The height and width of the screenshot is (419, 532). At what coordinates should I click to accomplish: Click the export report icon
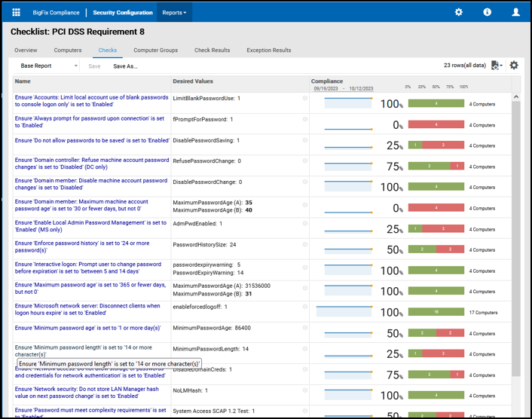tap(494, 66)
